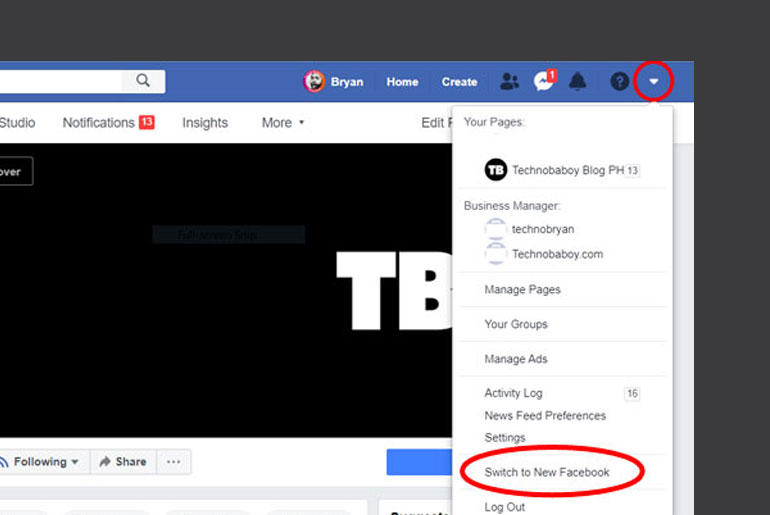Open the Notifications bell icon
Image resolution: width=770 pixels, height=515 pixels.
coord(578,81)
